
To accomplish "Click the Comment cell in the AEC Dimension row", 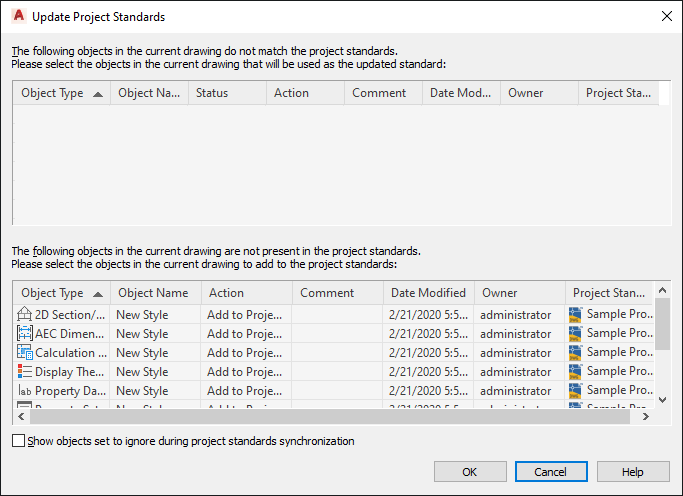I will 337,334.
